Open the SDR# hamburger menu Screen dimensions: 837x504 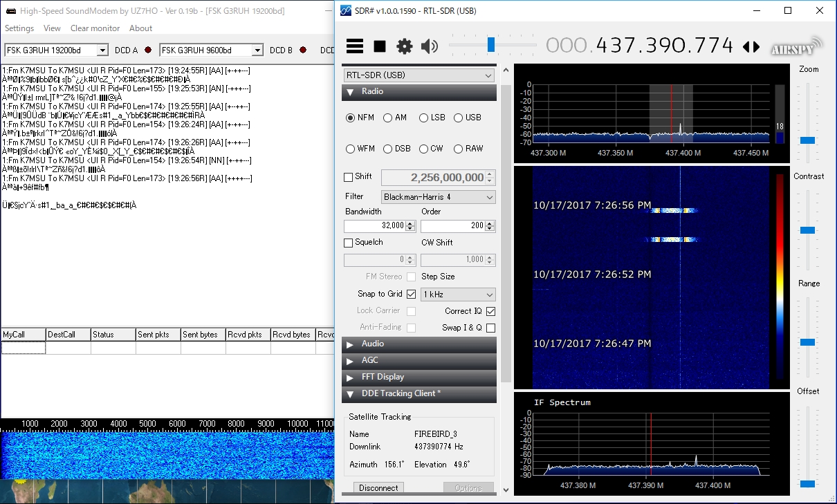tap(355, 46)
